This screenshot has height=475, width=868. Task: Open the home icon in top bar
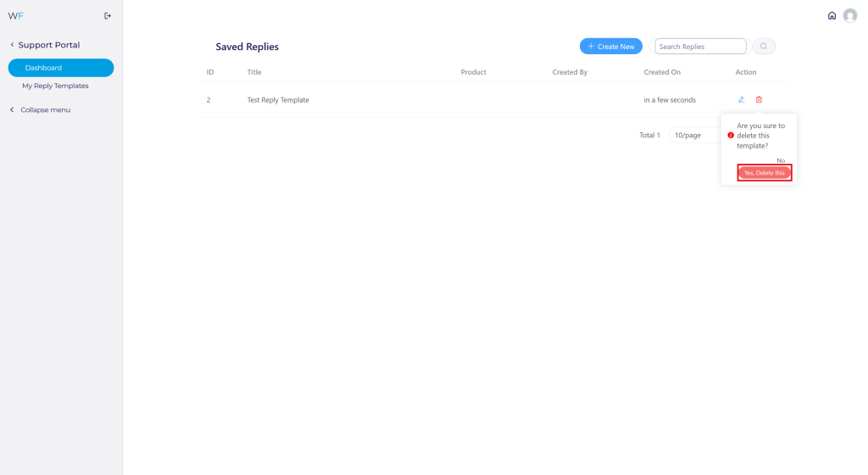[832, 15]
